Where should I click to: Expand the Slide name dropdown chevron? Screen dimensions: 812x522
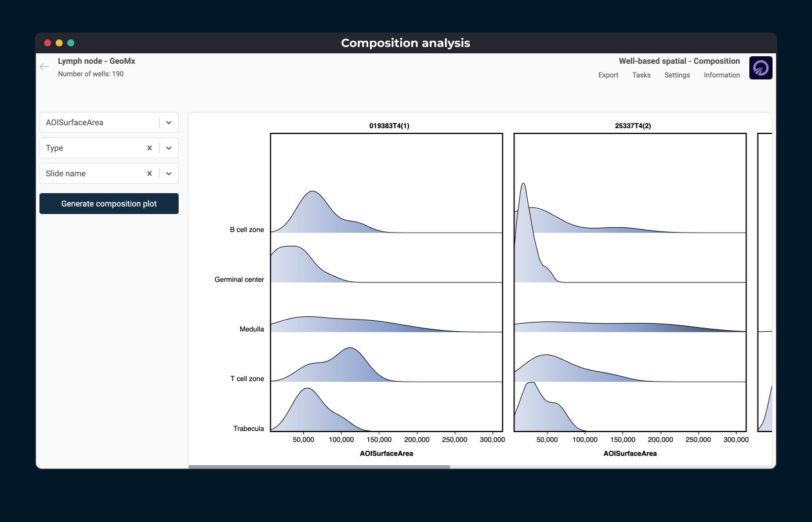coord(169,173)
